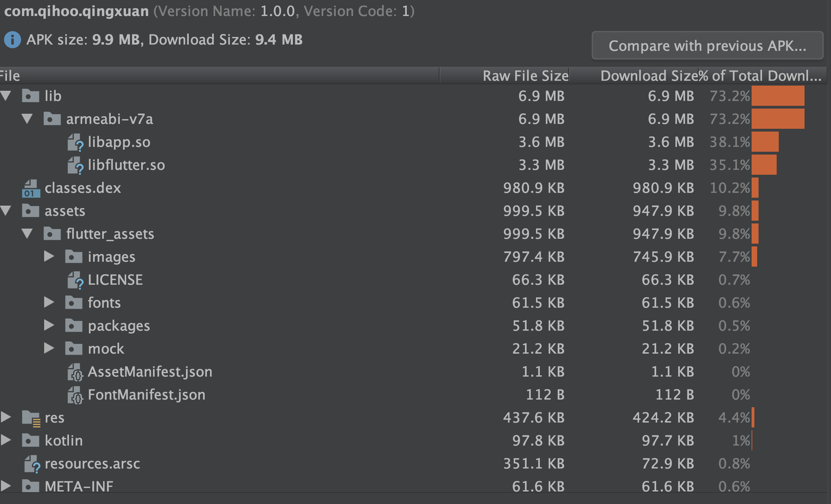Click the fonts folder icon

pyautogui.click(x=74, y=302)
